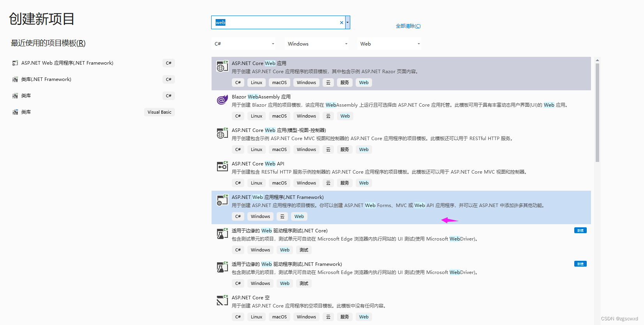Viewport: 644px width, 325px height.
Task: Select the ASP.NET Core Web API template title
Action: pyautogui.click(x=258, y=164)
